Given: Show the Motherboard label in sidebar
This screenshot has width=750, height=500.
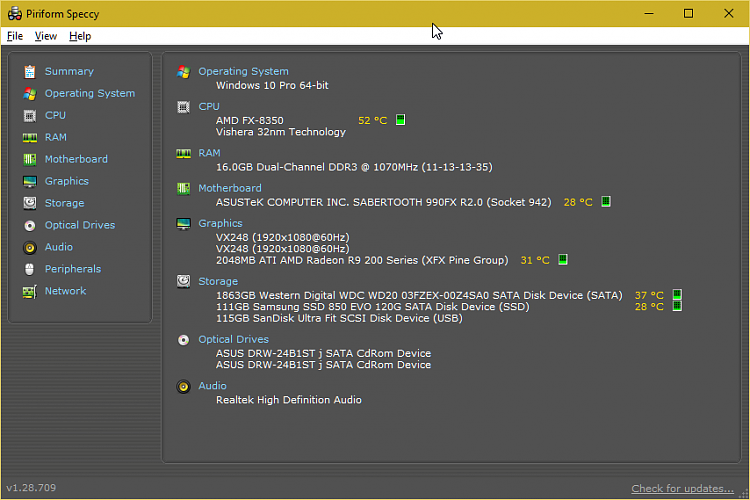Looking at the screenshot, I should pos(76,159).
